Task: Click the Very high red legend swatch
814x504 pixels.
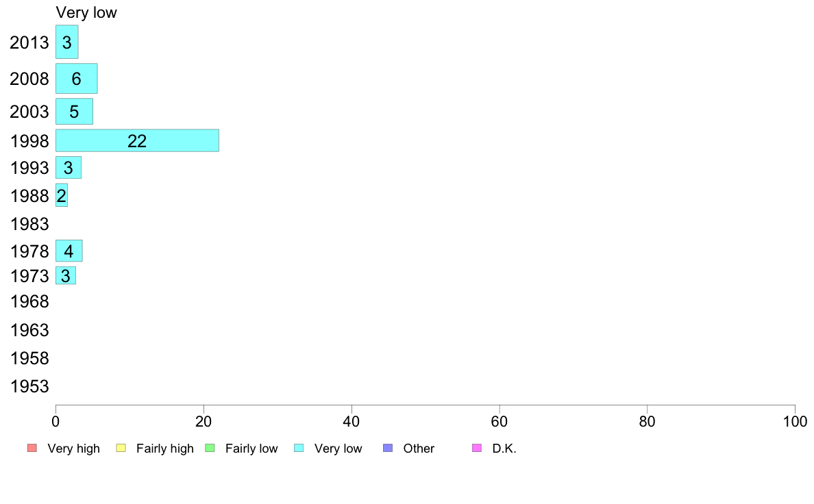Action: tap(32, 448)
